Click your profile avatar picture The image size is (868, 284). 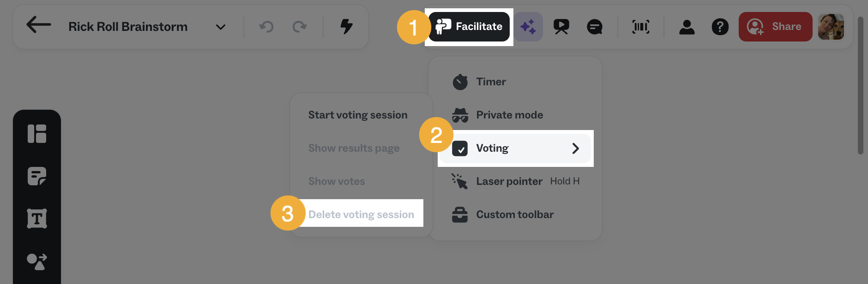831,26
